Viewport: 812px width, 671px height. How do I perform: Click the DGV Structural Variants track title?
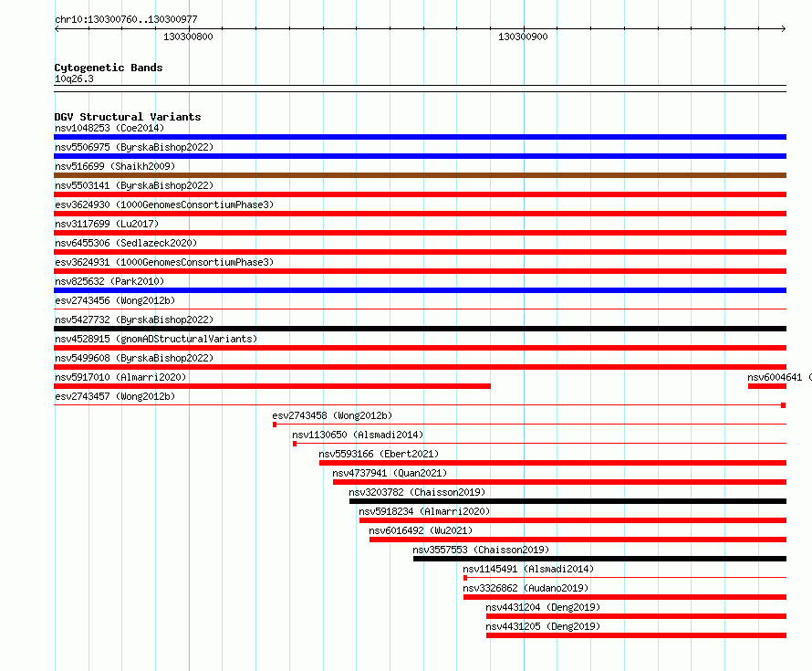[x=128, y=117]
